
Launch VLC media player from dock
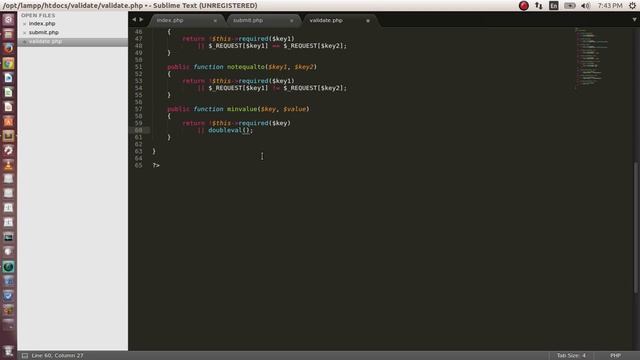pyautogui.click(x=8, y=165)
